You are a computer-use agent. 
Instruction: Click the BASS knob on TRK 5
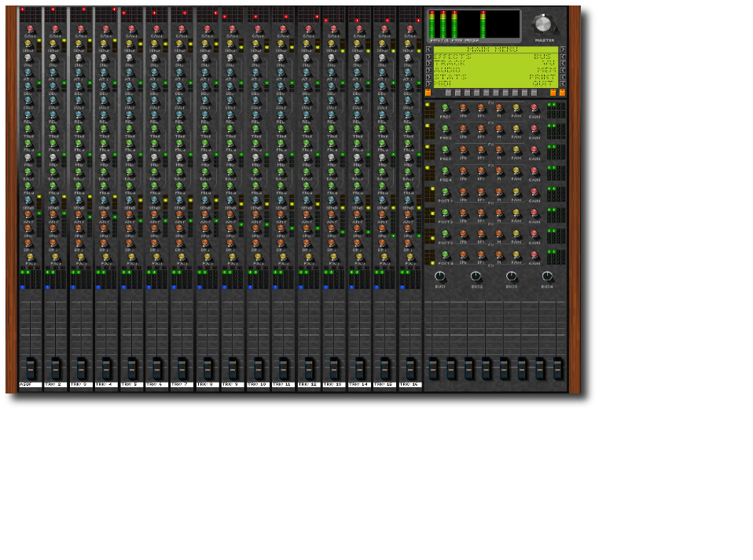[x=129, y=172]
